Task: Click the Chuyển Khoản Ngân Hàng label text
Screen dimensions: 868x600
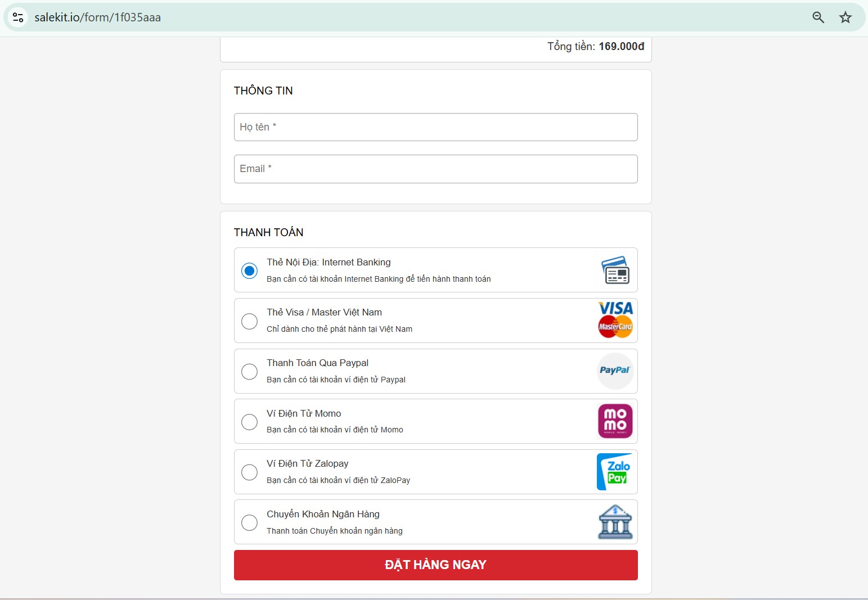Action: (x=323, y=514)
